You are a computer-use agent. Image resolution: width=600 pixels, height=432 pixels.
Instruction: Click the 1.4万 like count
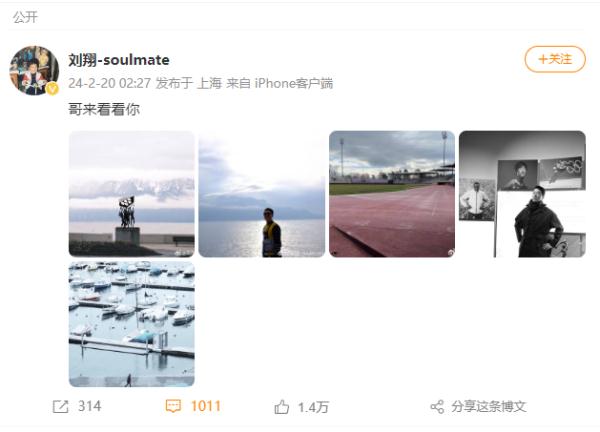pyautogui.click(x=313, y=407)
